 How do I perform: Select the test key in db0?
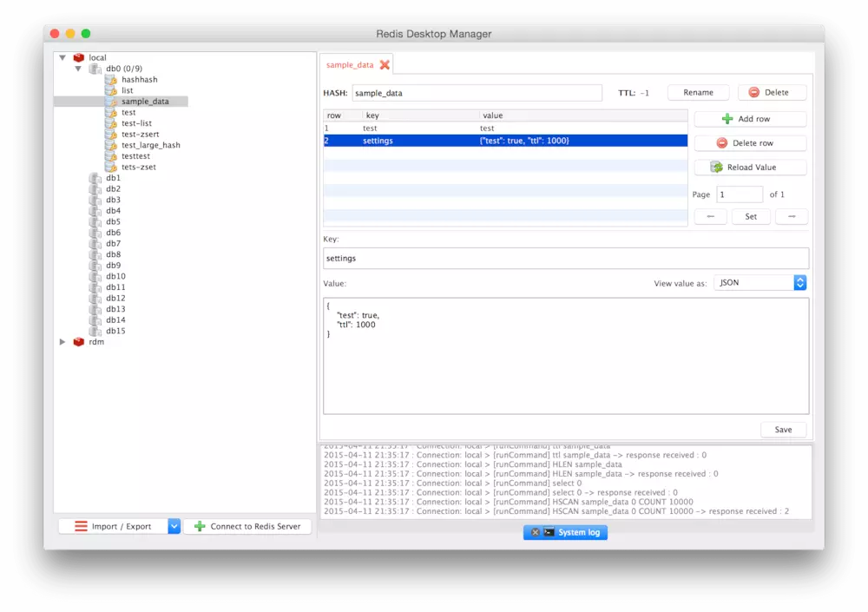(128, 113)
